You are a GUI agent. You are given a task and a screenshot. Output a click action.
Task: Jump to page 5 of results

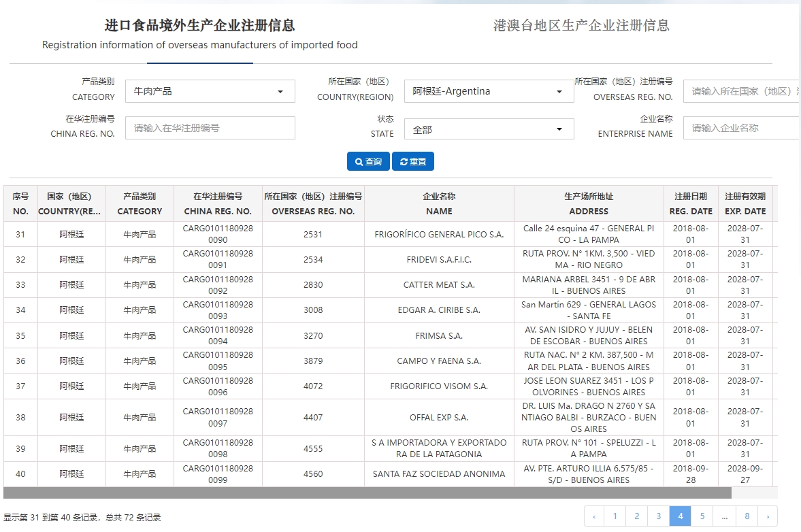702,516
